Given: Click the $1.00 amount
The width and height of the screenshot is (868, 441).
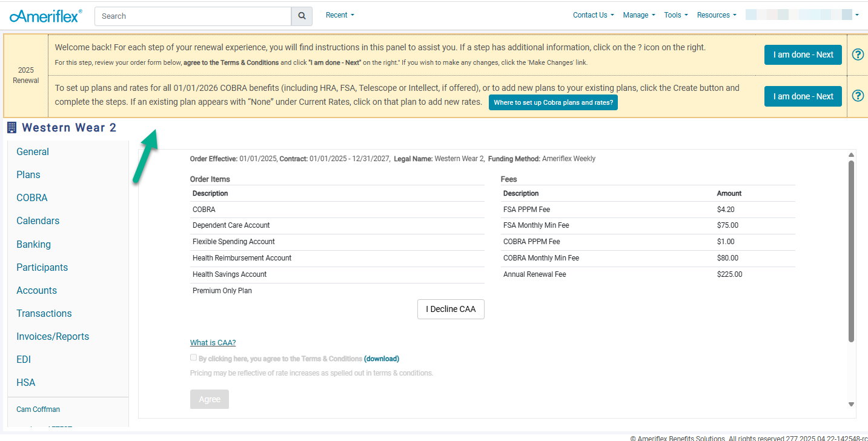Looking at the screenshot, I should coord(726,242).
